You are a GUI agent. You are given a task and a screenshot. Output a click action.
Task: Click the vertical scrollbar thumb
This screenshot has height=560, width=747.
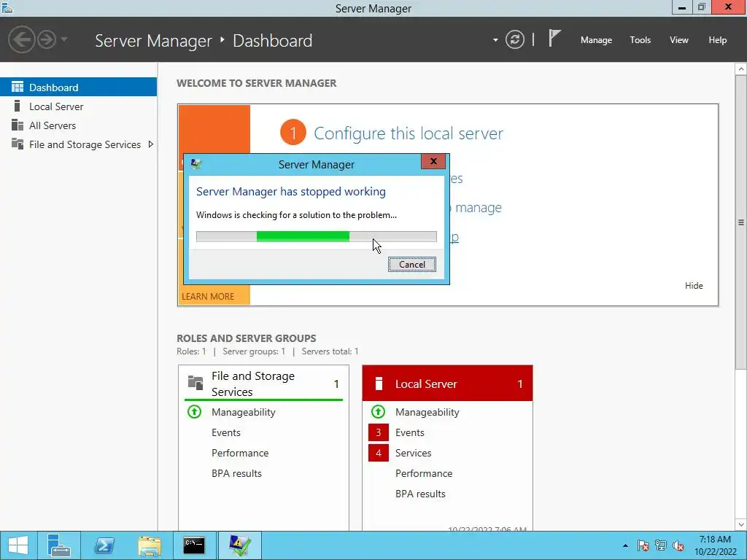click(741, 222)
